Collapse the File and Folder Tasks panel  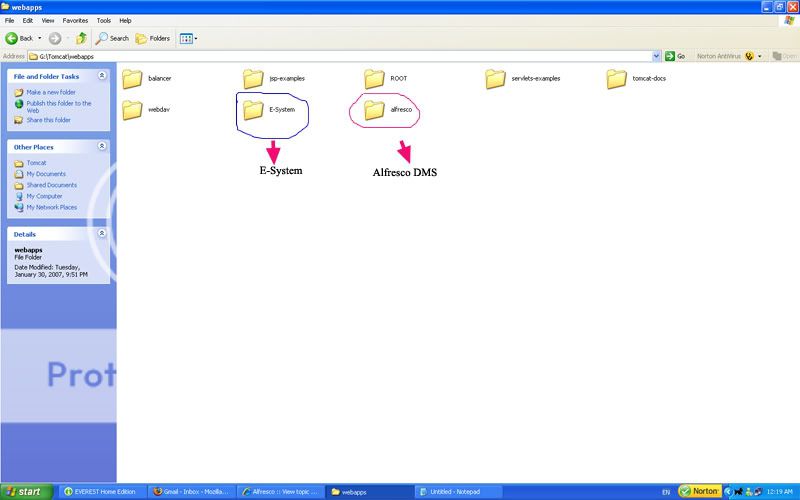[x=102, y=76]
